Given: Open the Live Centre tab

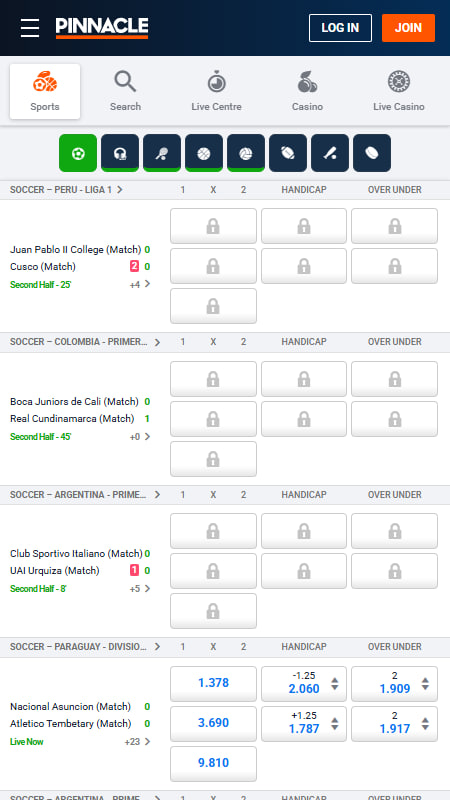Looking at the screenshot, I should tap(216, 91).
